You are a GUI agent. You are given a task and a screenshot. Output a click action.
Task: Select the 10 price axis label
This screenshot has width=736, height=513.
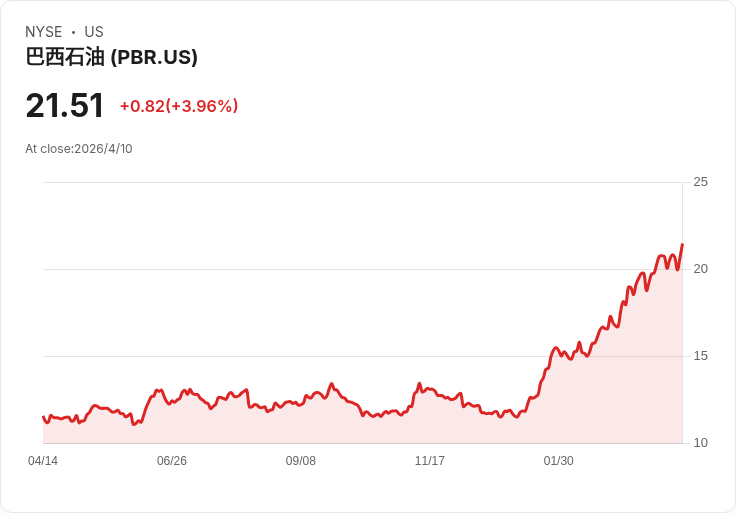(700, 443)
